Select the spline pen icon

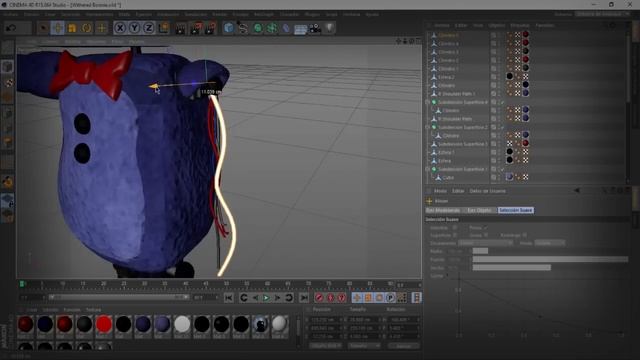pyautogui.click(x=243, y=28)
